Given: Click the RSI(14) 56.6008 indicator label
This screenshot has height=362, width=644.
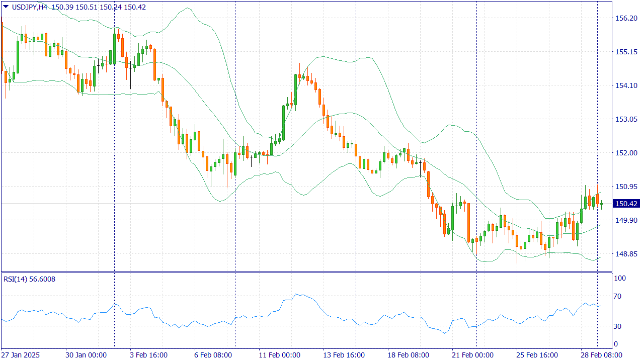Looking at the screenshot, I should point(30,279).
